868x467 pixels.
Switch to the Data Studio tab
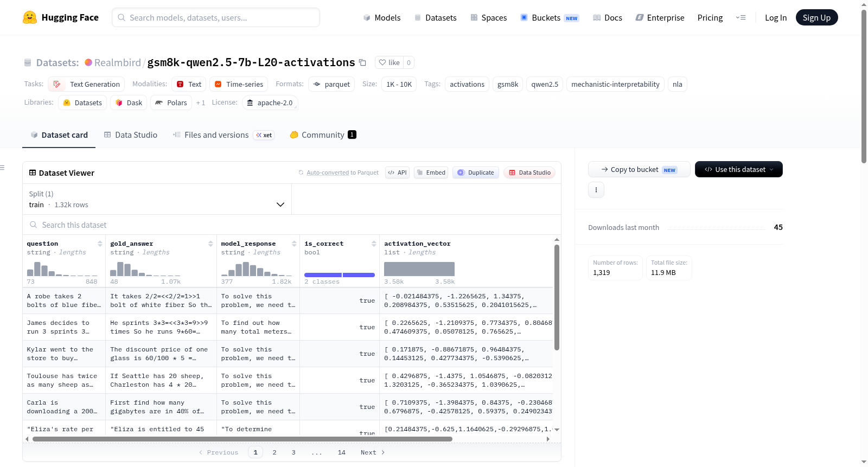coord(131,135)
